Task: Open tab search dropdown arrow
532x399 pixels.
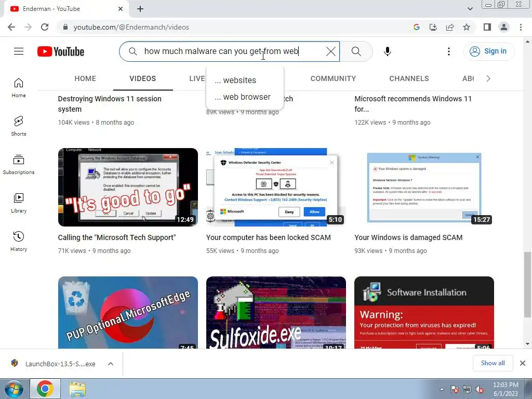Action: click(x=470, y=9)
